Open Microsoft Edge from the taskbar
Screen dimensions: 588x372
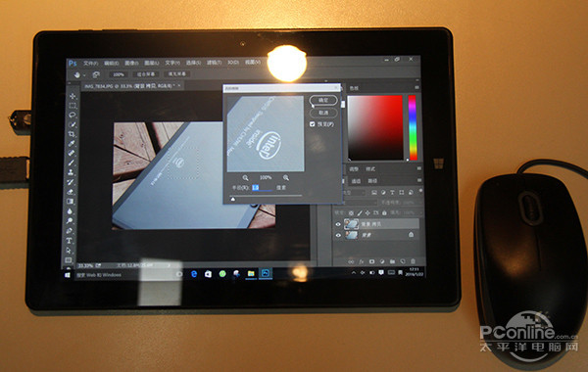[194, 274]
